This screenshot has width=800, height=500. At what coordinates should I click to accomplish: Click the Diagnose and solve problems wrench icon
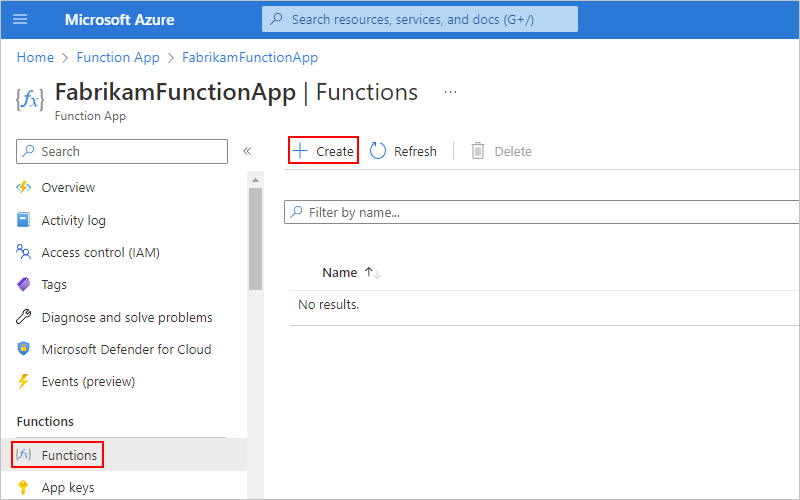[x=24, y=317]
